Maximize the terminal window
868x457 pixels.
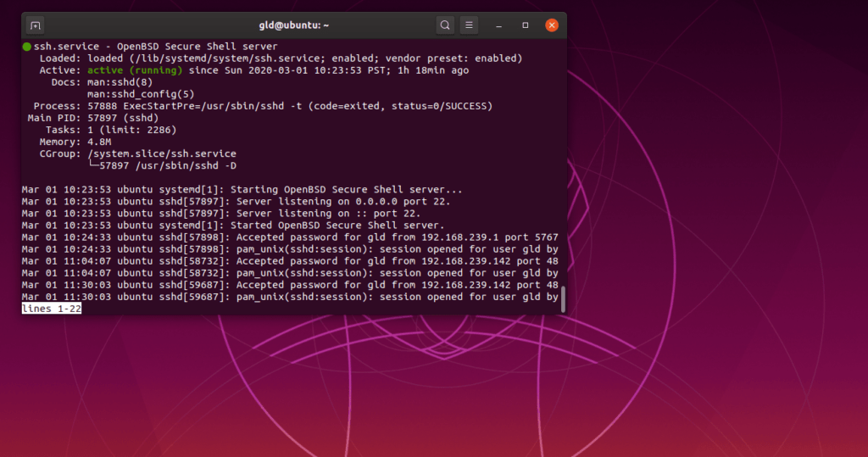526,25
